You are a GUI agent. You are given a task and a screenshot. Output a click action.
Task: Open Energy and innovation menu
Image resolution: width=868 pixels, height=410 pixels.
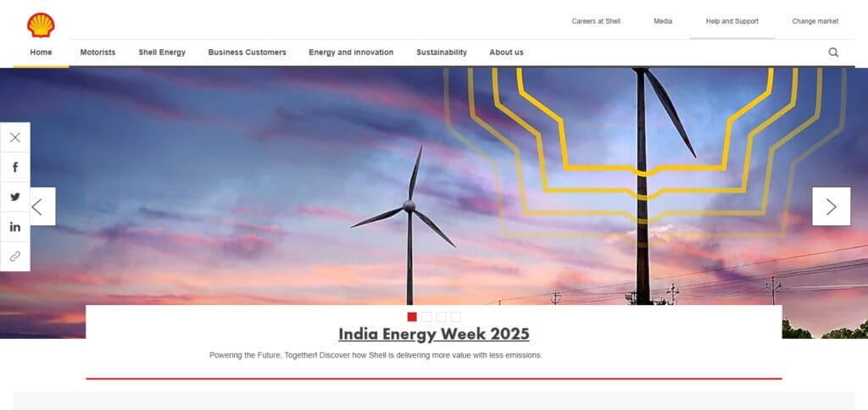point(351,53)
